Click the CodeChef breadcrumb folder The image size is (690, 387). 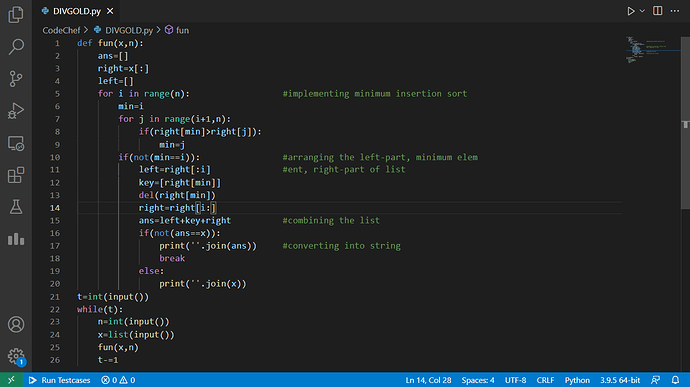pyautogui.click(x=61, y=30)
